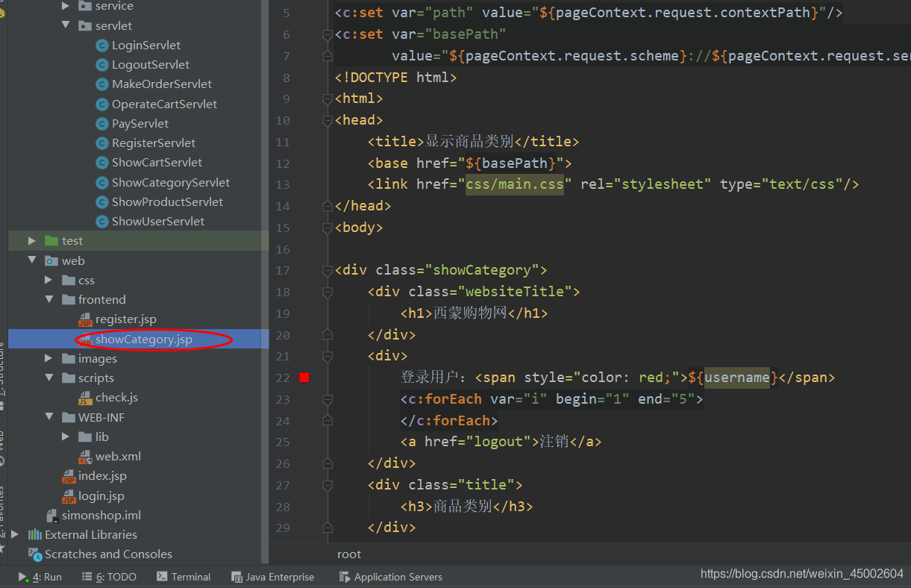Click the css/main.css reference in line 13
The width and height of the screenshot is (911, 588).
(515, 184)
